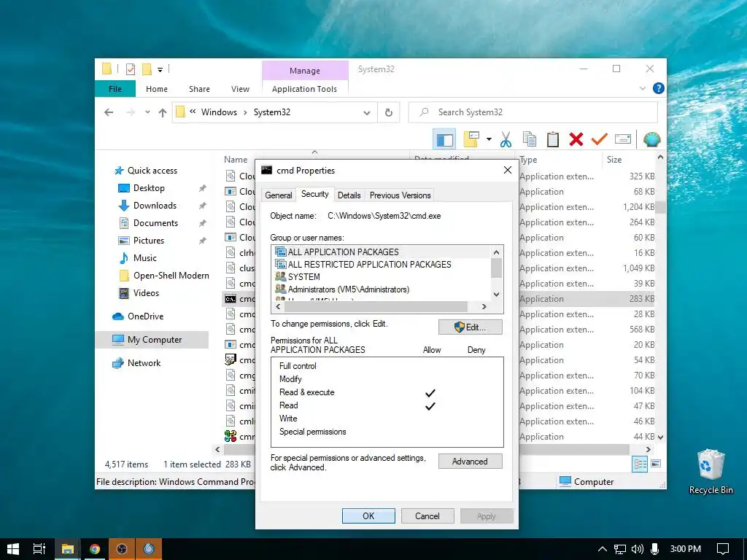Click the Advanced button
The image size is (747, 560).
(471, 461)
